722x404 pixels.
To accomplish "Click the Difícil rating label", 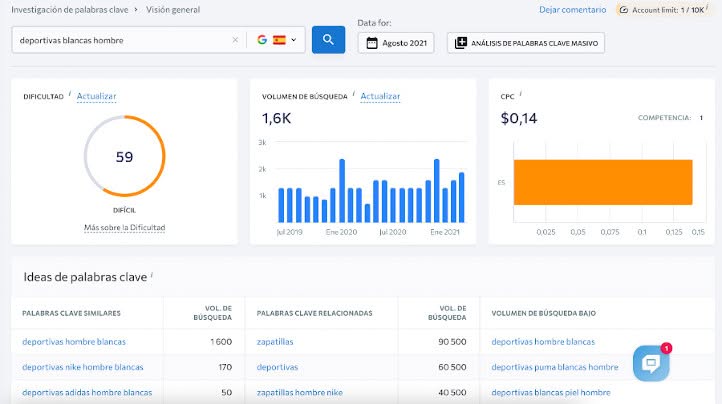I will [124, 210].
